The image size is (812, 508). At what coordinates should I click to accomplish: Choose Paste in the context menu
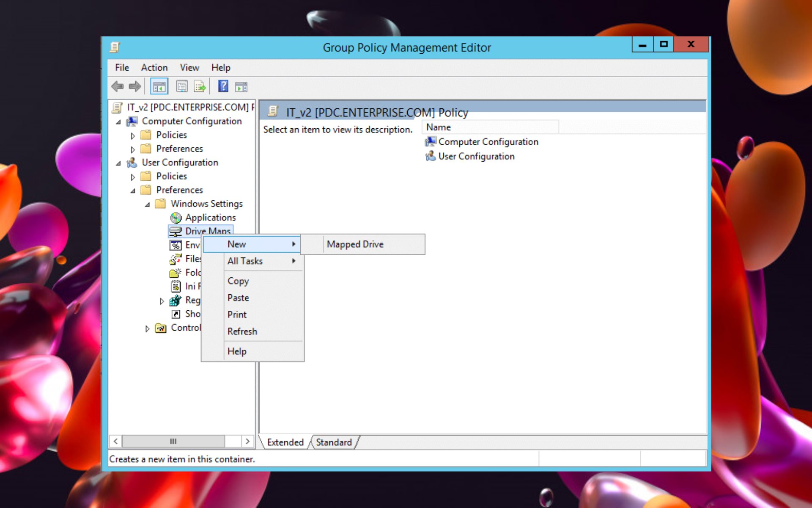pyautogui.click(x=252, y=298)
